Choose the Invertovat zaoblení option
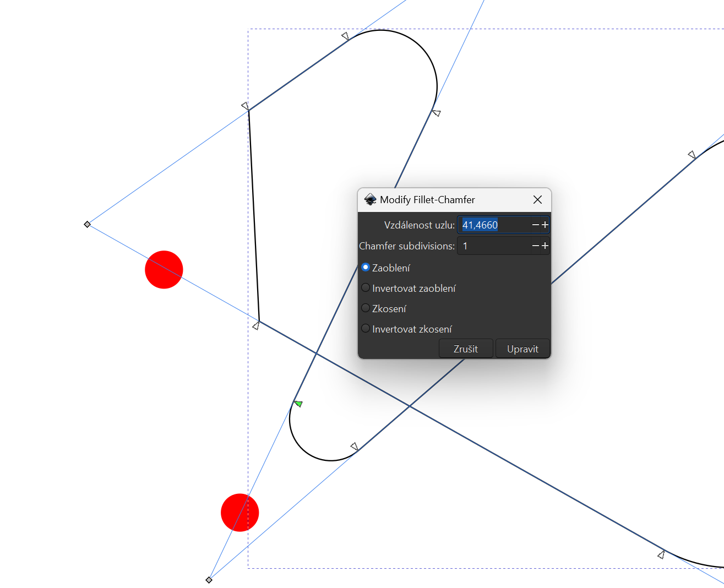This screenshot has height=588, width=724. pos(366,288)
